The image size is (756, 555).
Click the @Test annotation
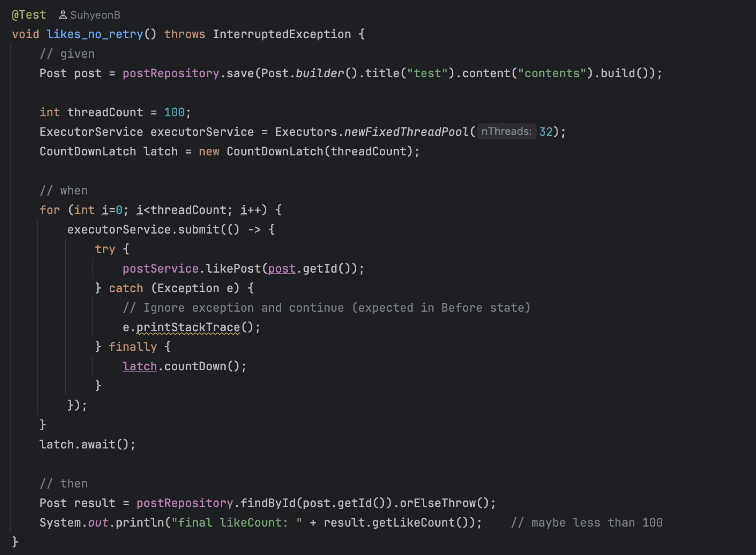tap(29, 15)
